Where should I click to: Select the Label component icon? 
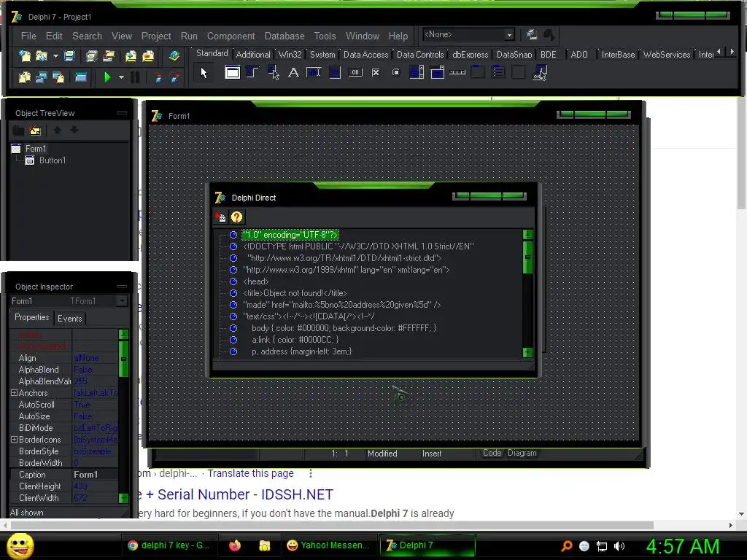293,72
